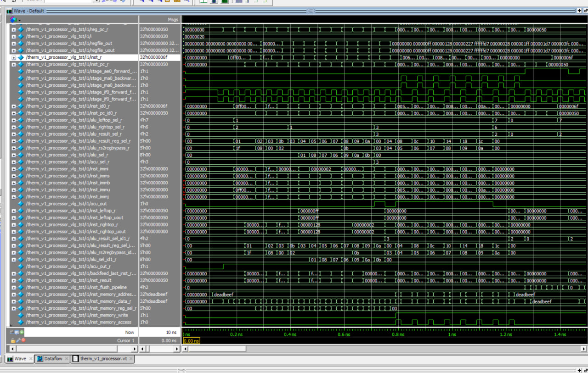Close the therm_v1_processor.vt tab
The image size is (588, 373).
point(130,359)
